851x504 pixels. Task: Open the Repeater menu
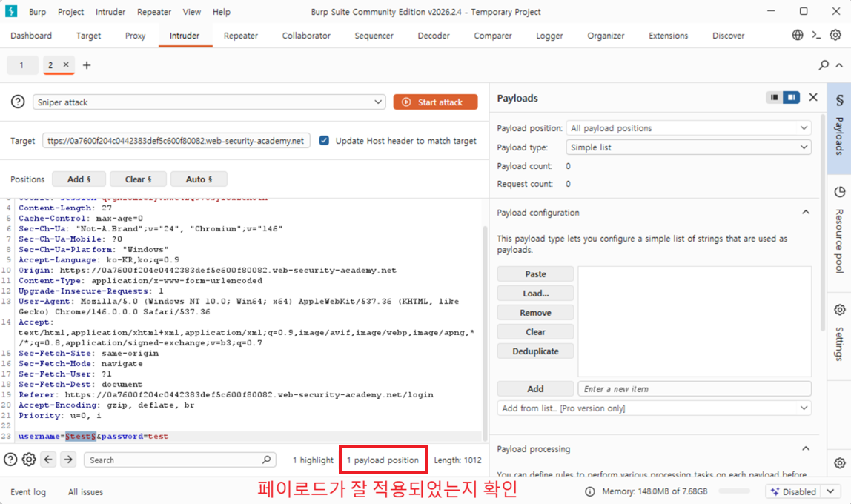pyautogui.click(x=154, y=11)
